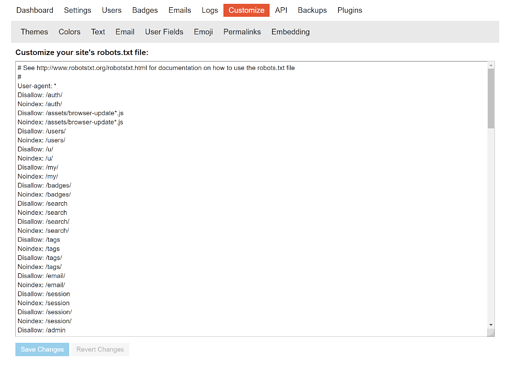The width and height of the screenshot is (517, 371).
Task: Open the Permalinks sub-tab
Action: pyautogui.click(x=242, y=32)
